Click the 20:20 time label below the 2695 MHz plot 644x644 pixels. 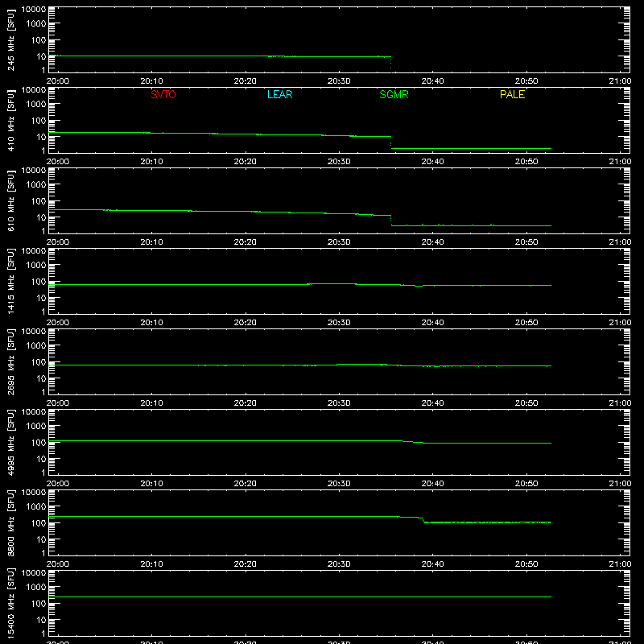coord(246,403)
